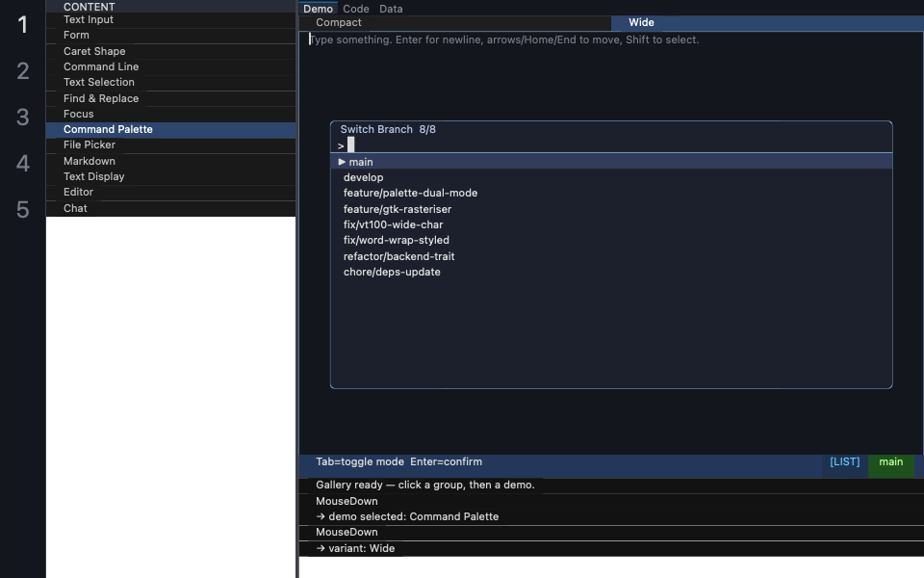This screenshot has width=924, height=578.
Task: Click the 'Tab=toggle mode Enter=confirm' hint
Action: pyautogui.click(x=398, y=462)
